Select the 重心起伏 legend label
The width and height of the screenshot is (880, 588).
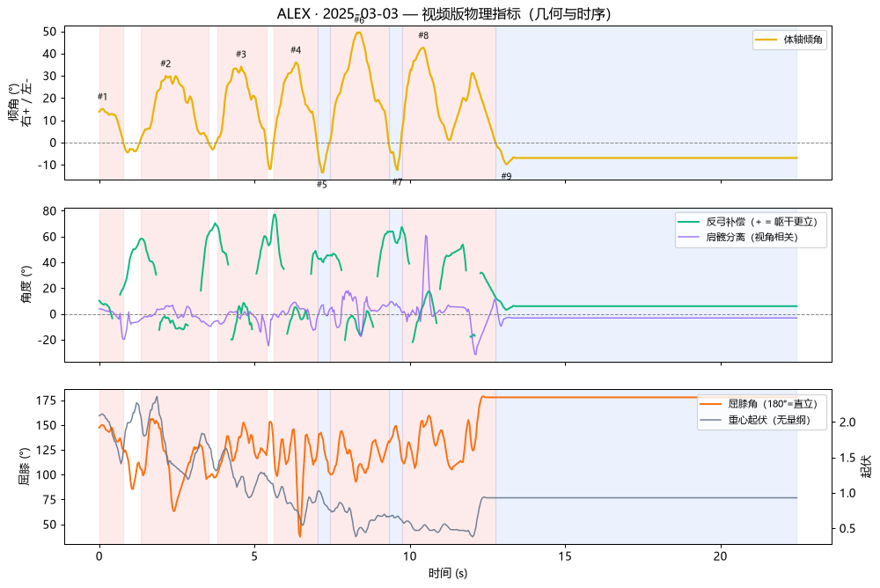point(769,420)
